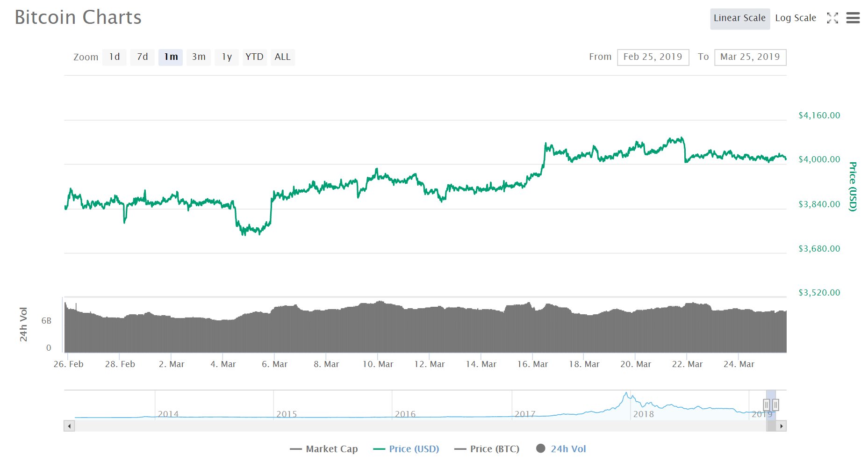Click the 26. Feb date axis label
The image size is (868, 462).
pos(68,364)
